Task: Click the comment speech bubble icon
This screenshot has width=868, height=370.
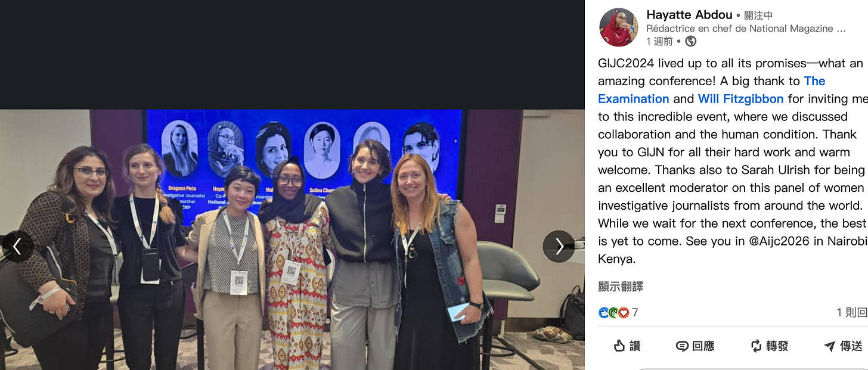Action: tap(682, 346)
